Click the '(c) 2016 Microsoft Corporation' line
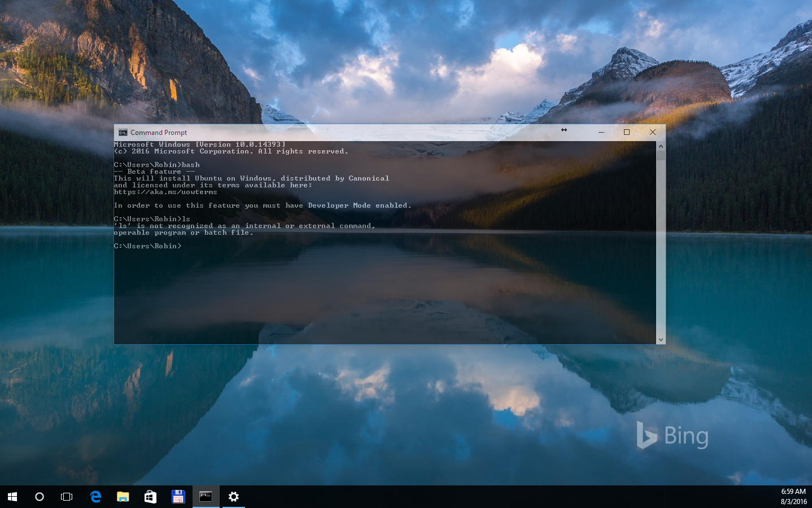 click(x=231, y=151)
